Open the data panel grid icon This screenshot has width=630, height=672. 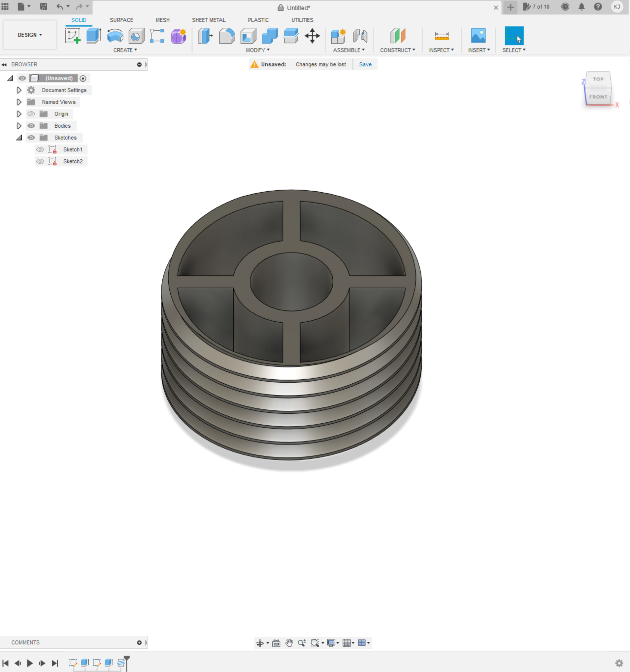coord(5,6)
